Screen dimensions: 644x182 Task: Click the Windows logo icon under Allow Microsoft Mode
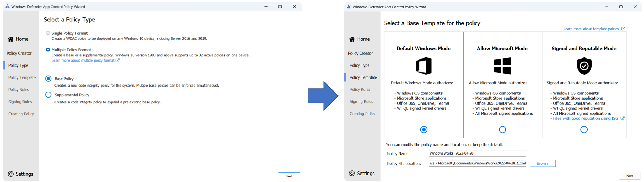502,66
